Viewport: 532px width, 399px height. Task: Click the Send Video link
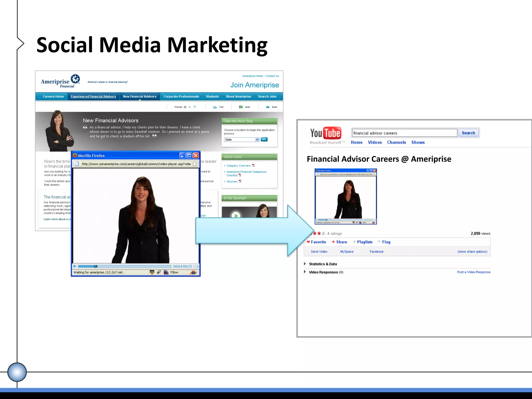point(319,251)
